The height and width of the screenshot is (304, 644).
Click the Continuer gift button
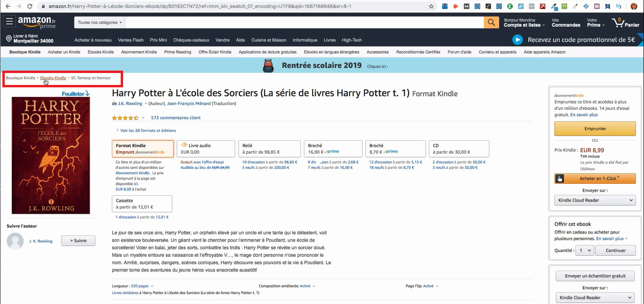[615, 250]
